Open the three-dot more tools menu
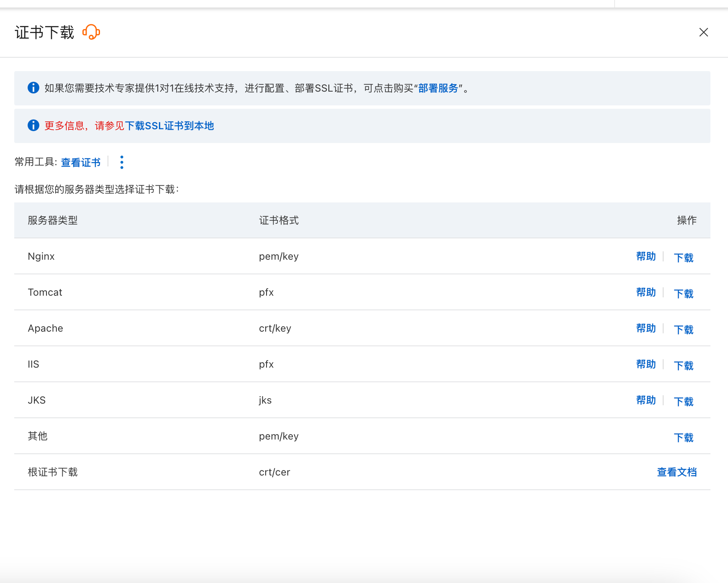This screenshot has width=728, height=583. (x=122, y=162)
